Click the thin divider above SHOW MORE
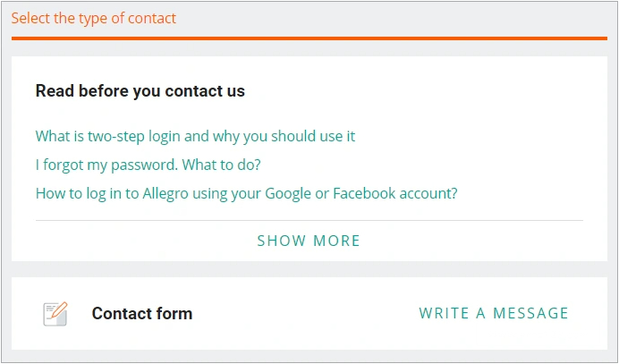The image size is (619, 364). point(309,220)
